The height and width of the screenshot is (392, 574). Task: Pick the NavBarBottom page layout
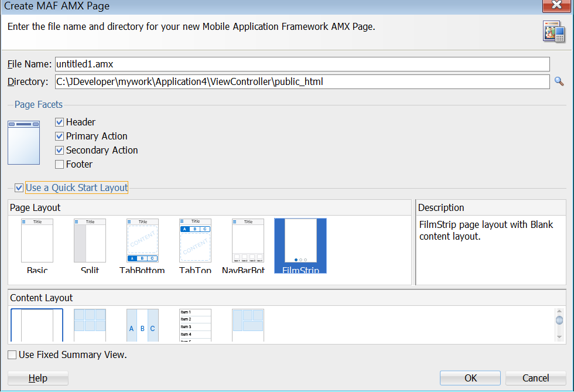(x=244, y=246)
